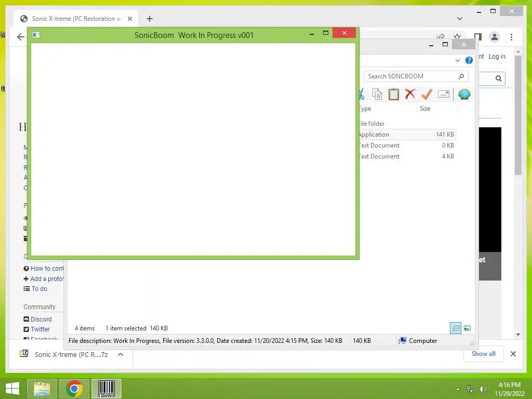This screenshot has height=399, width=532.
Task: Click the volume speaker tray icon
Action: (x=483, y=389)
